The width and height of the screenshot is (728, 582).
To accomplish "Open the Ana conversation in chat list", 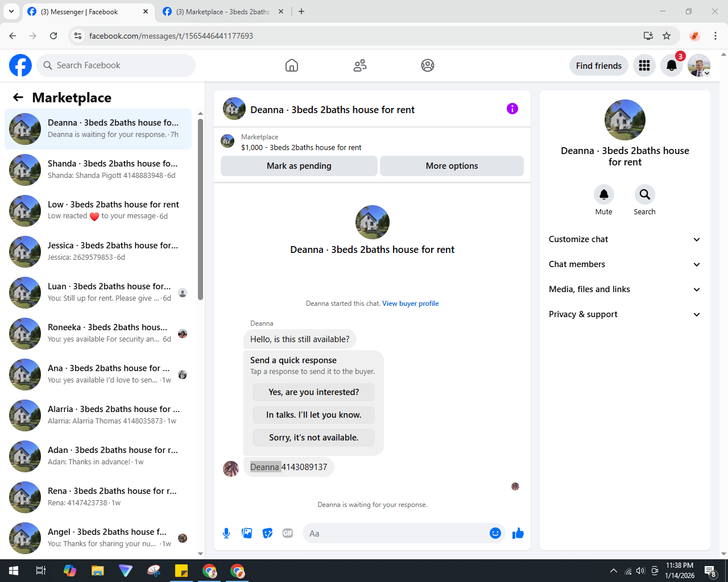I will pyautogui.click(x=98, y=375).
